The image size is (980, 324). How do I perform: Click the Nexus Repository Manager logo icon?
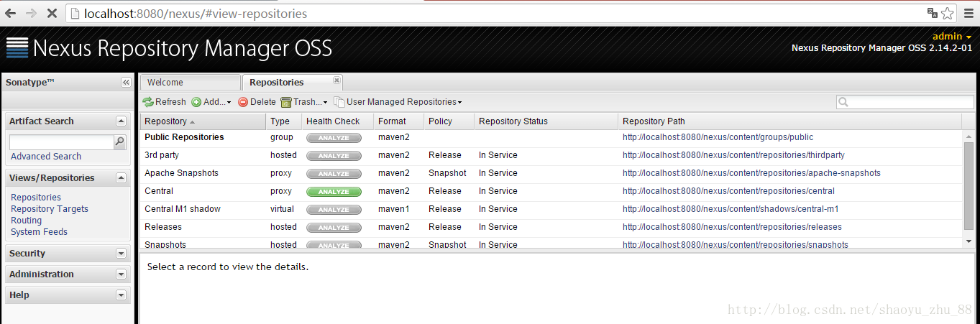[x=17, y=47]
